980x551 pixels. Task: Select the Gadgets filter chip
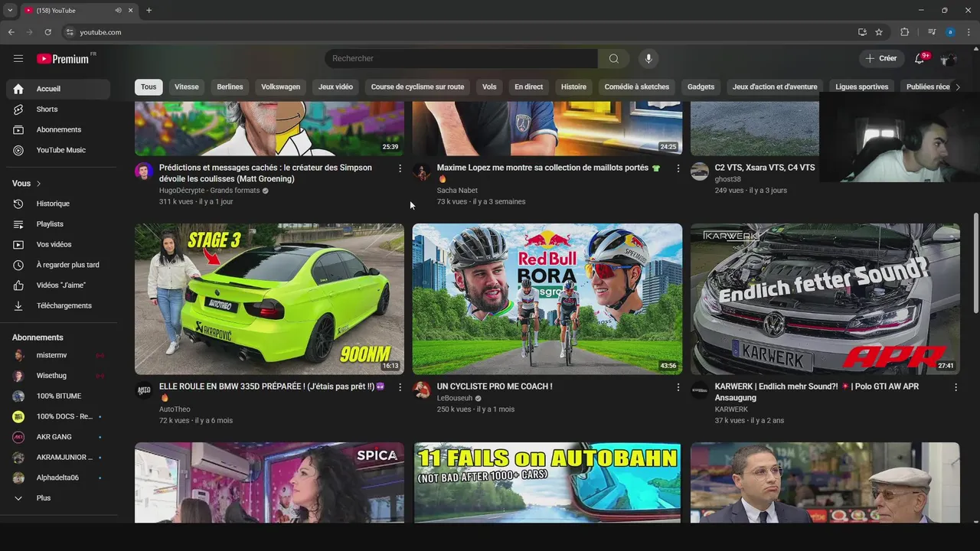tap(701, 87)
